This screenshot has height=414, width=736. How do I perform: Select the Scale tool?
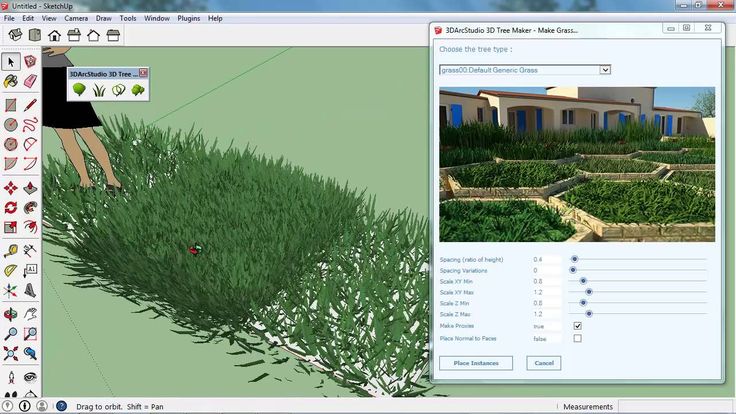pyautogui.click(x=11, y=227)
